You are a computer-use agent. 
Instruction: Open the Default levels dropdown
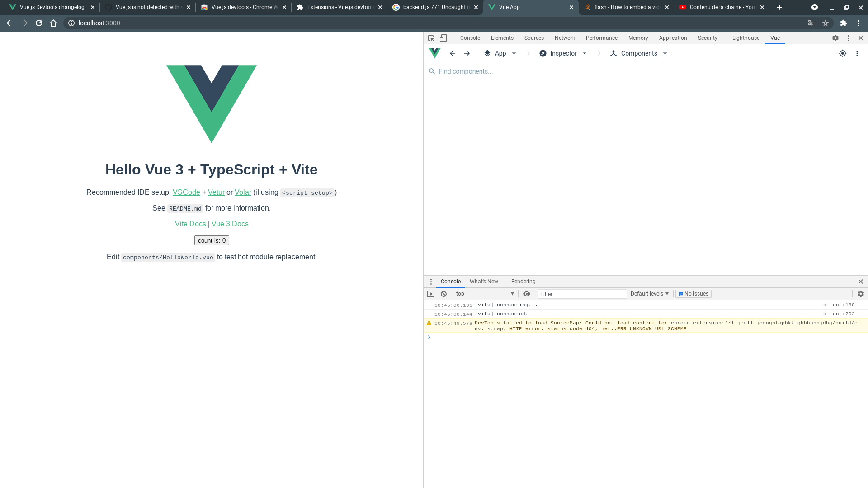(650, 294)
